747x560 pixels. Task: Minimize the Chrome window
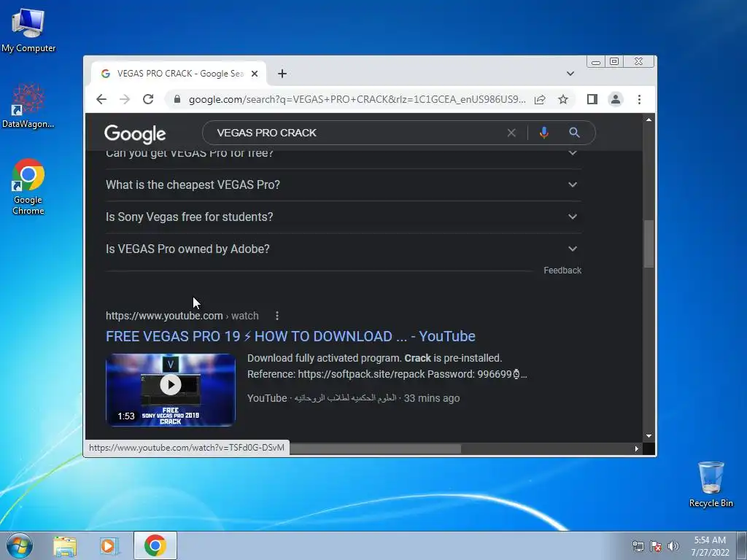(595, 61)
